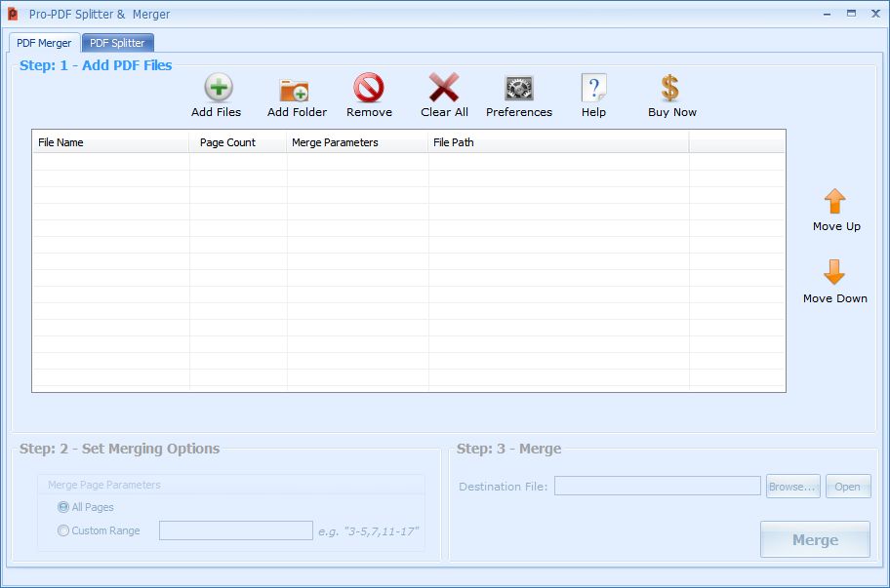890x588 pixels.
Task: Click the Move Down orange arrow
Action: click(834, 272)
